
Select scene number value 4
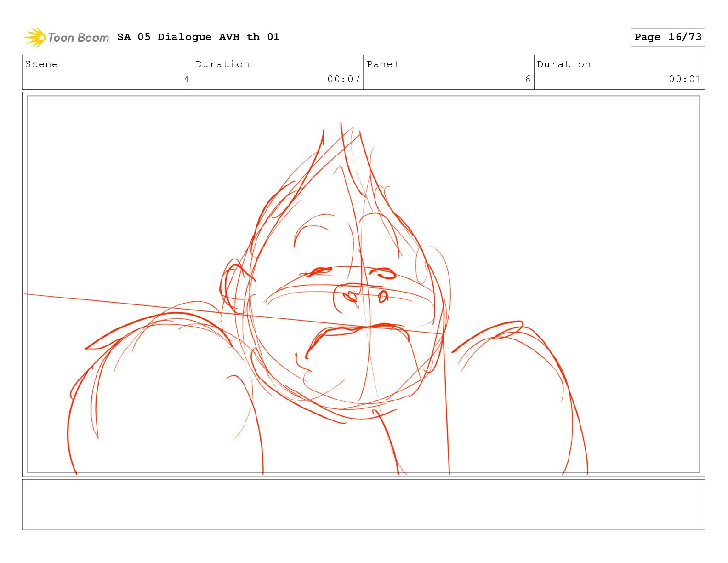pos(186,80)
